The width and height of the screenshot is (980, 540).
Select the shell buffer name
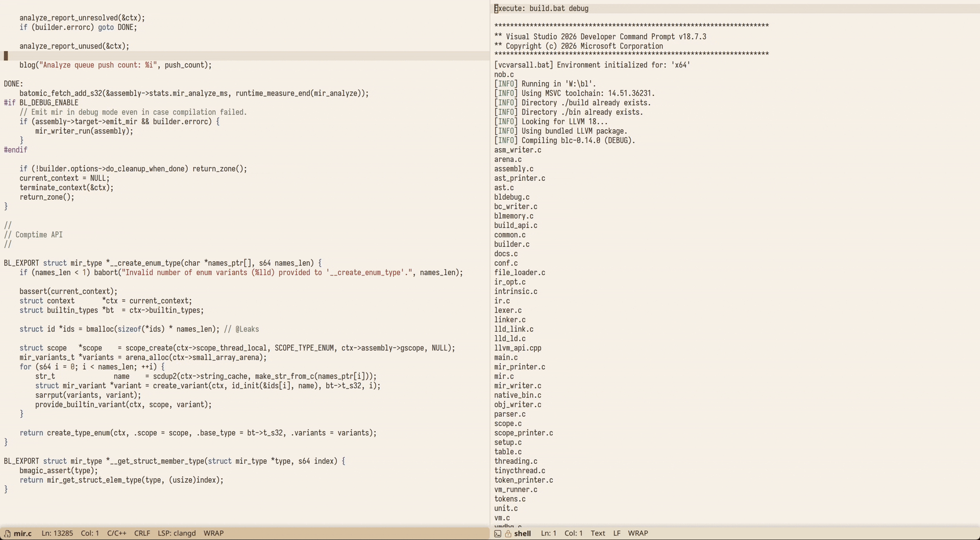tap(522, 533)
